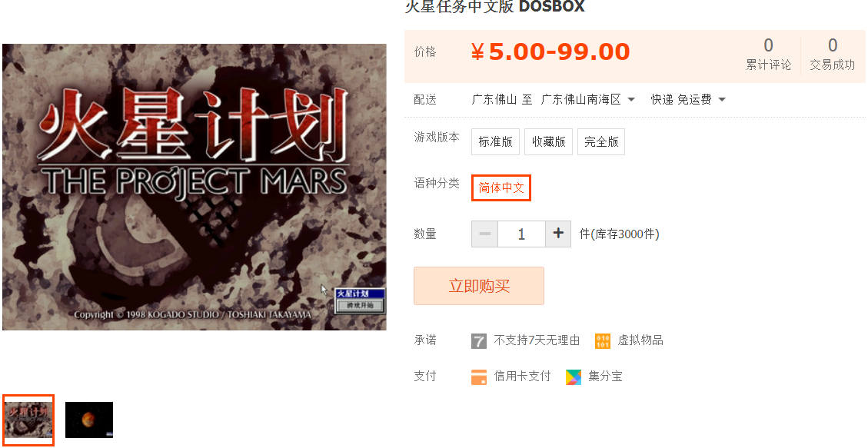
Task: Select the 完全版 game version
Action: 601,141
